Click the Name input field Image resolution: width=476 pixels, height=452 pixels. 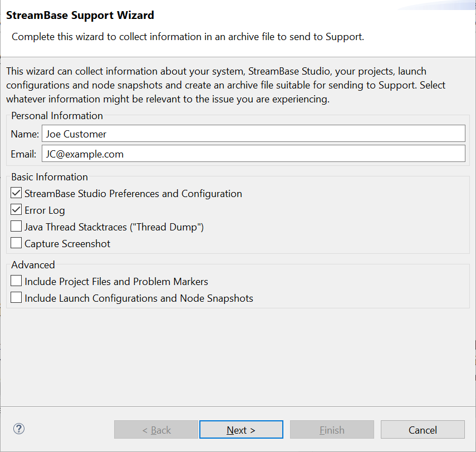click(253, 134)
